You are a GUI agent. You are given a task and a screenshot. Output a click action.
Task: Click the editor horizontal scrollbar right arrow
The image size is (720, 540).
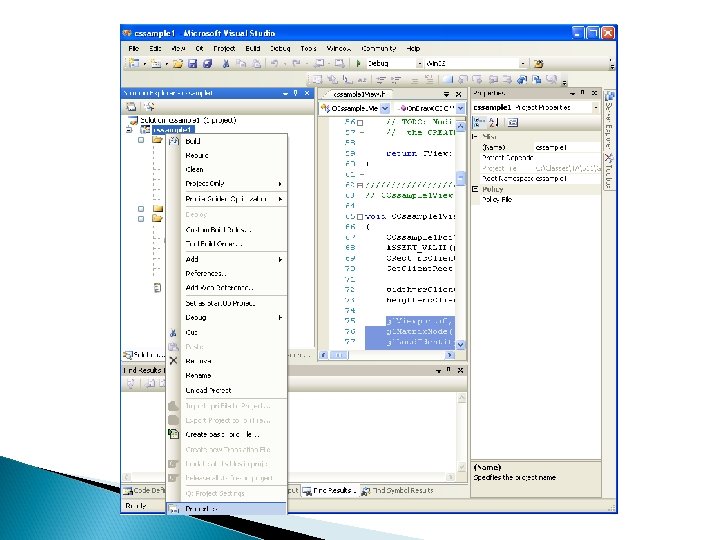450,355
